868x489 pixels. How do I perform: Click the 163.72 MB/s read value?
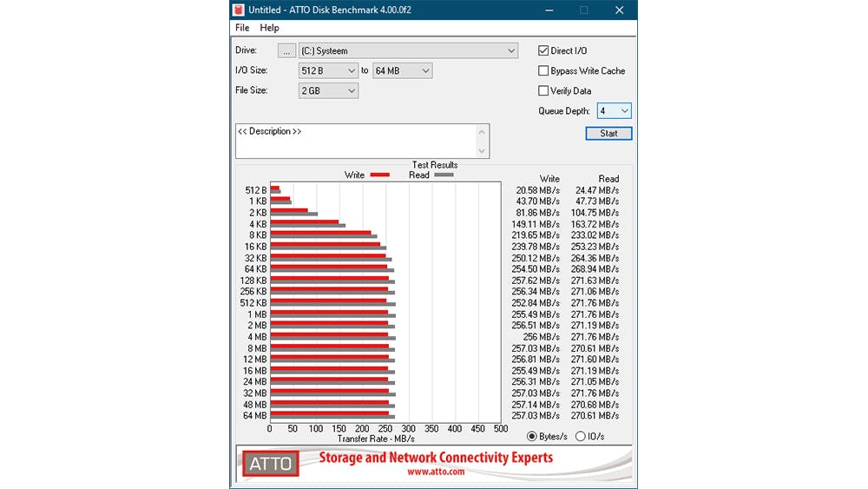tap(595, 224)
